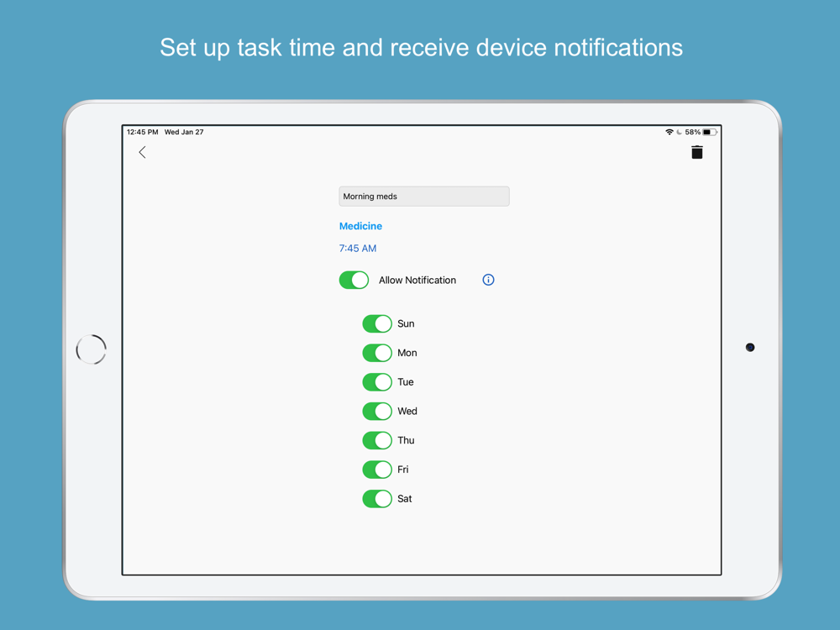
Task: Tap the Thu day label
Action: pos(406,440)
